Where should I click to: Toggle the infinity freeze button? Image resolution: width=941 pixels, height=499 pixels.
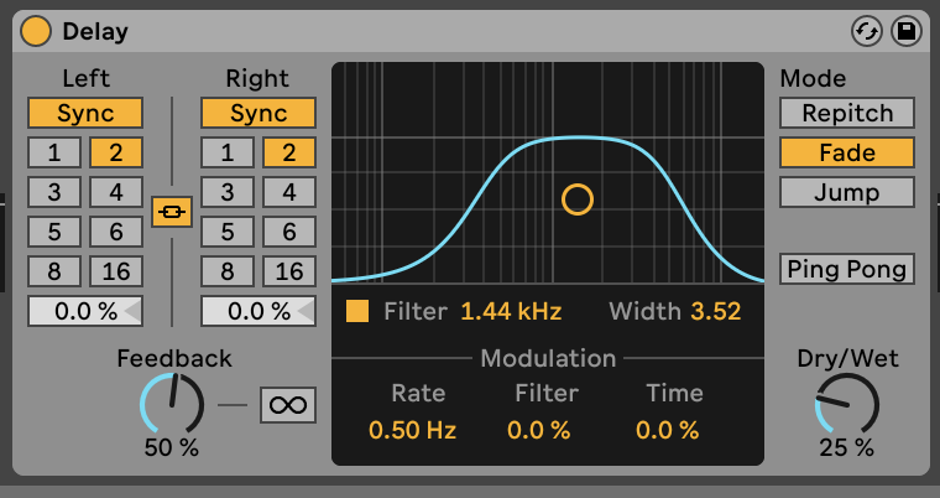point(288,405)
